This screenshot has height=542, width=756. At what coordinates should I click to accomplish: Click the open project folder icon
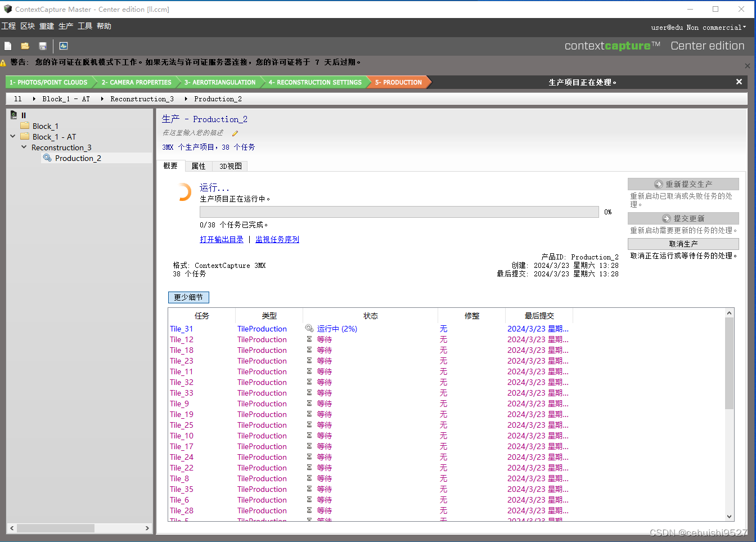pyautogui.click(x=25, y=46)
